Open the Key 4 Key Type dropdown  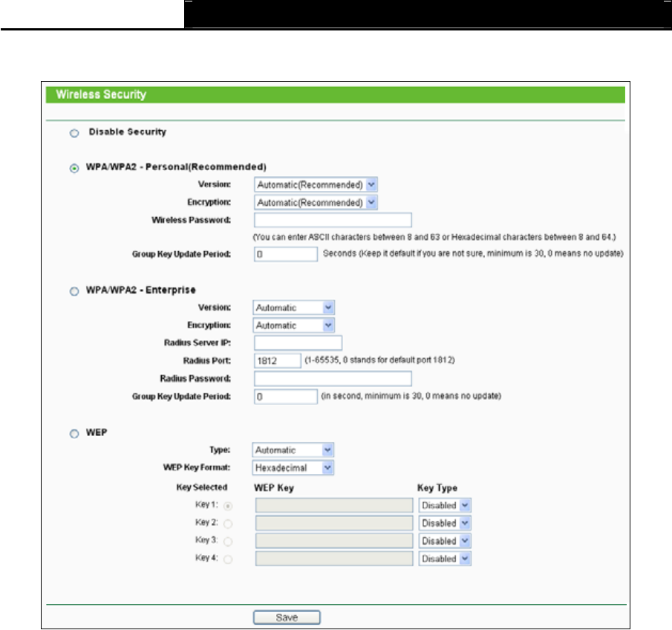click(x=445, y=559)
